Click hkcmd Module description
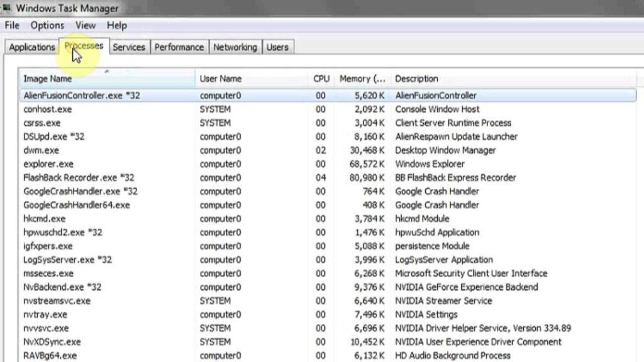Screen dimensions: 644x362 (422, 219)
